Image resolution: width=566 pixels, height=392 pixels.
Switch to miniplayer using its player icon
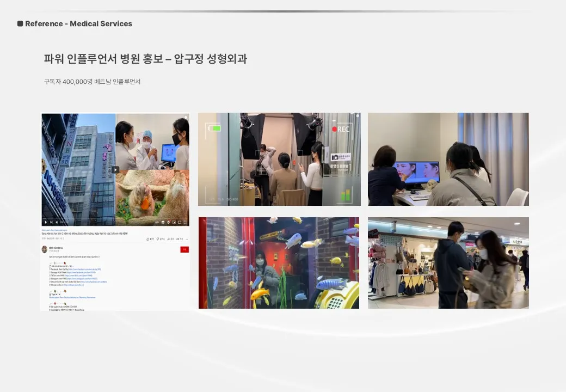pyautogui.click(x=174, y=222)
